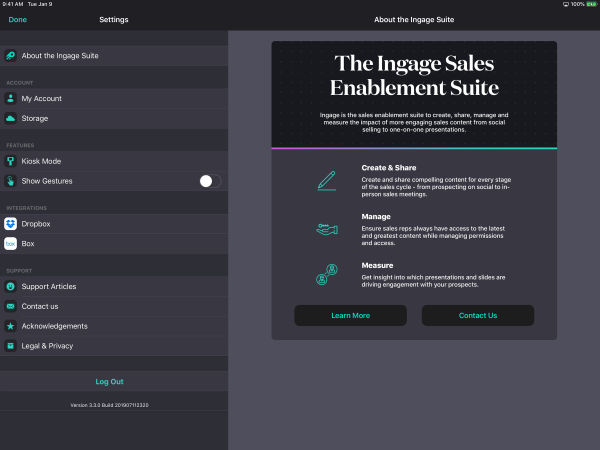This screenshot has width=600, height=450.
Task: Click the About the Ingage Suite rocket icon
Action: (x=10, y=56)
